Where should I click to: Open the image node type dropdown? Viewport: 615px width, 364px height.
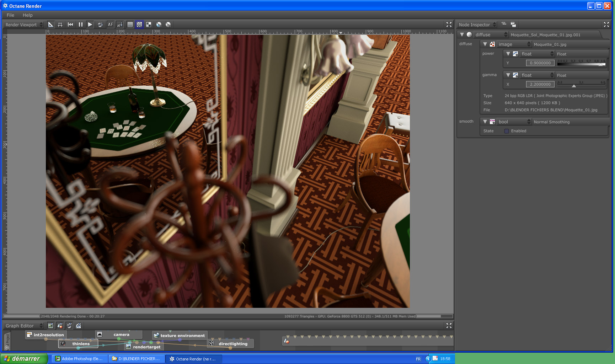point(514,44)
